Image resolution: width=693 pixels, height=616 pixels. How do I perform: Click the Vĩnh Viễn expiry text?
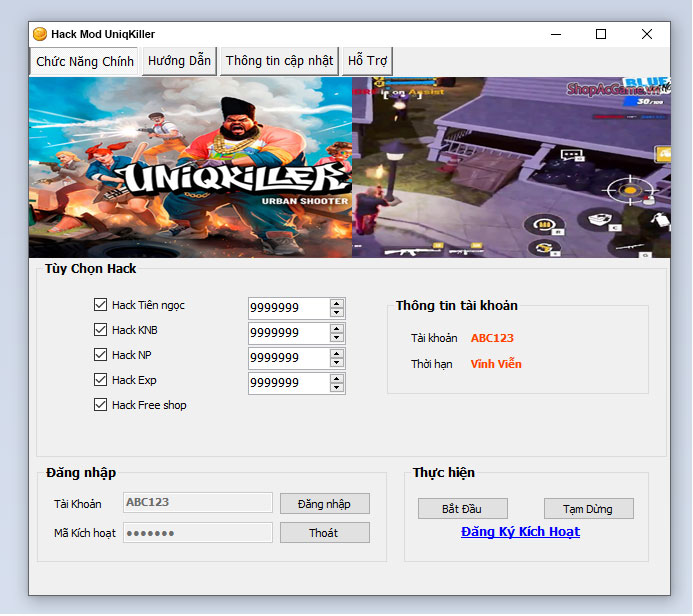point(496,364)
